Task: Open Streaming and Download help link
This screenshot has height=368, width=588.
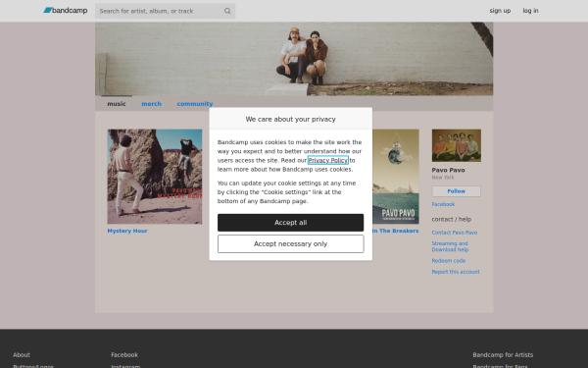Action: click(x=450, y=246)
